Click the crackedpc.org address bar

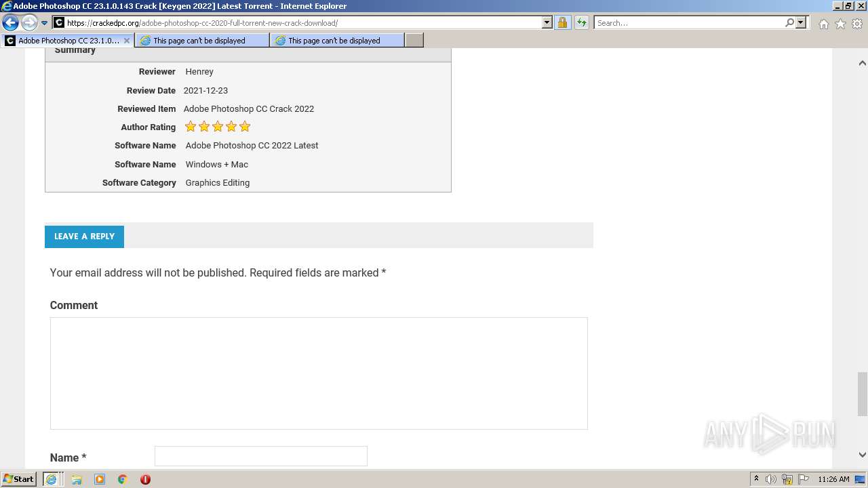pos(297,23)
